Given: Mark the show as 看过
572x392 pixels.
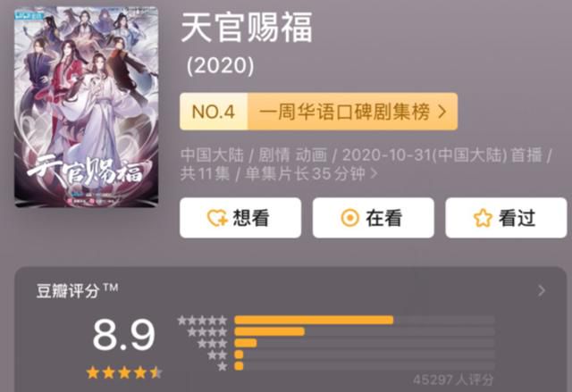Looking at the screenshot, I should click(x=506, y=218).
